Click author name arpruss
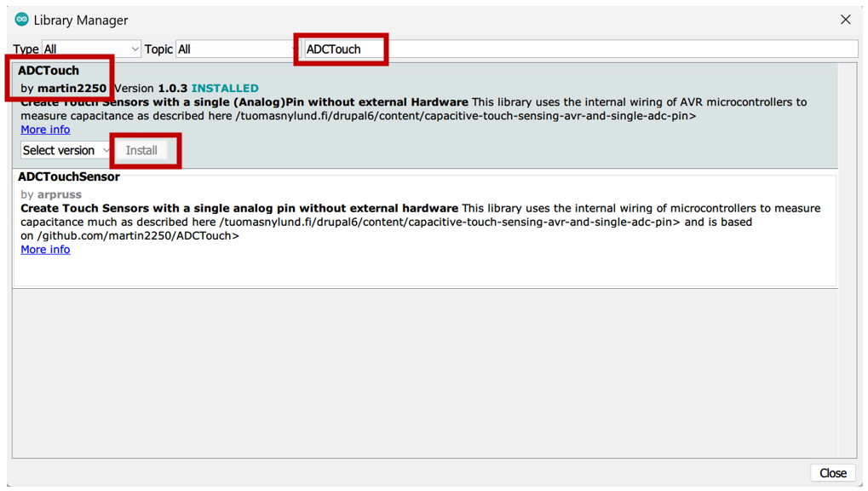The image size is (868, 491). tap(60, 194)
